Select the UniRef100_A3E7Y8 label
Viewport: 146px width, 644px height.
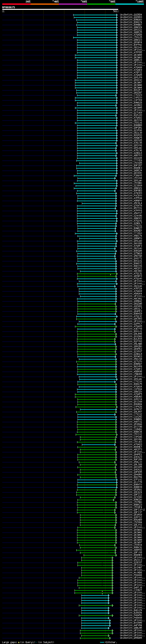[x=131, y=329]
